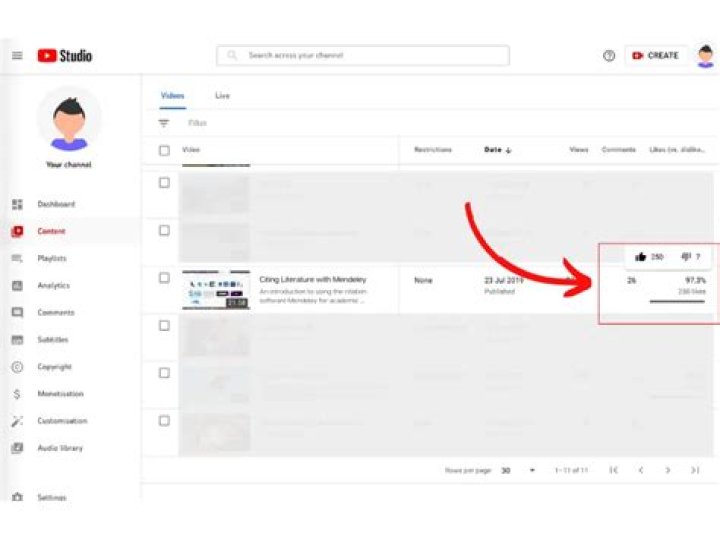Open the Monetisation dollar icon
The width and height of the screenshot is (720, 539).
click(x=17, y=394)
